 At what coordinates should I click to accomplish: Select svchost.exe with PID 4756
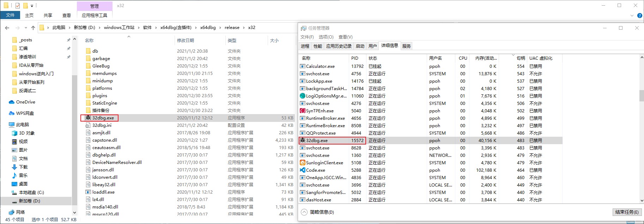(430, 73)
